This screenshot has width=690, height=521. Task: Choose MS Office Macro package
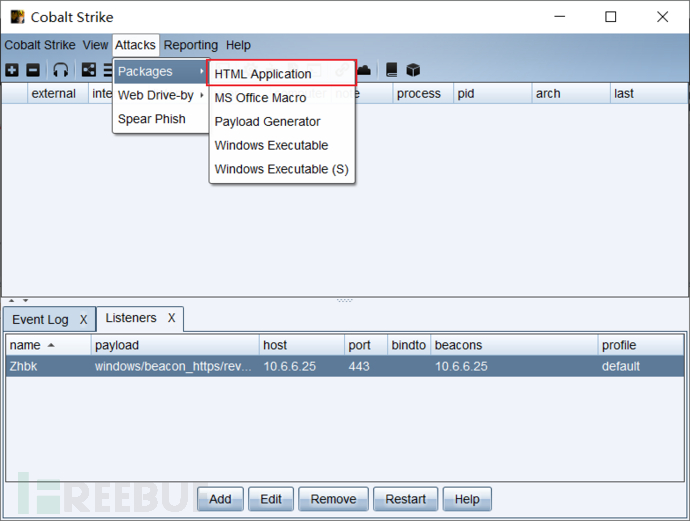pos(282,98)
